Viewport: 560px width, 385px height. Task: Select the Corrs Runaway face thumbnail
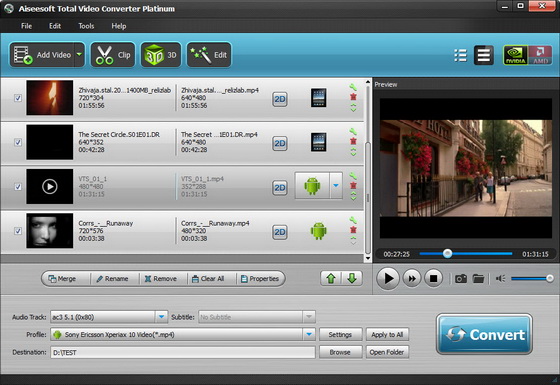click(50, 231)
